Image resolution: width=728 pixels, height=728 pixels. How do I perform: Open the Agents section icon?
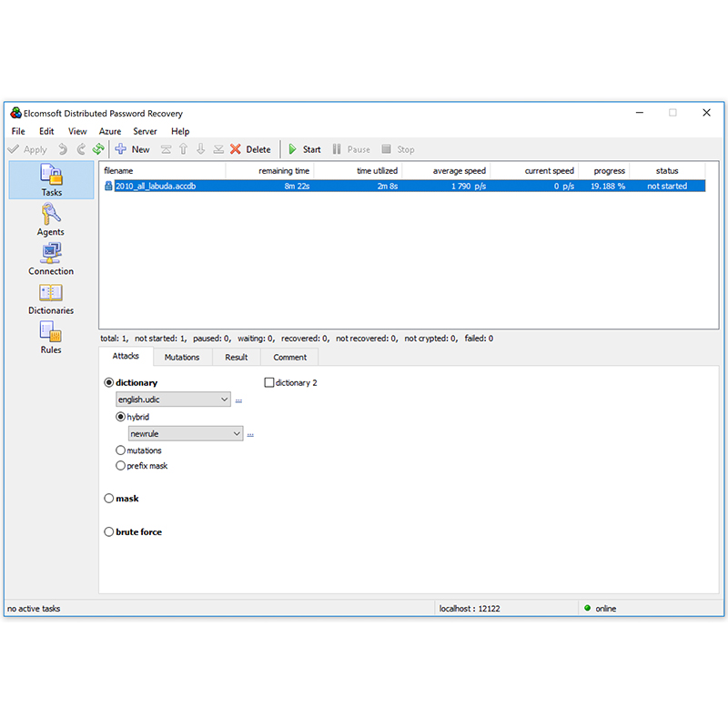[x=51, y=214]
